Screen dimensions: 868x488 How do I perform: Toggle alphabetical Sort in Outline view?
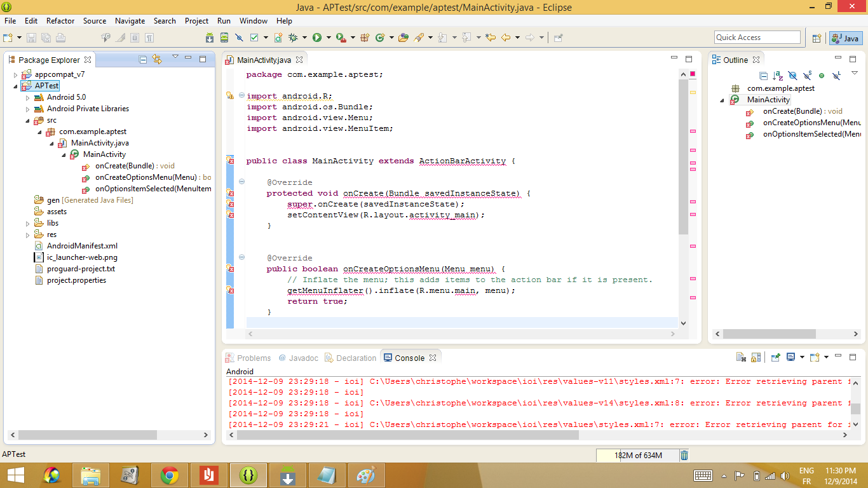[x=778, y=76]
